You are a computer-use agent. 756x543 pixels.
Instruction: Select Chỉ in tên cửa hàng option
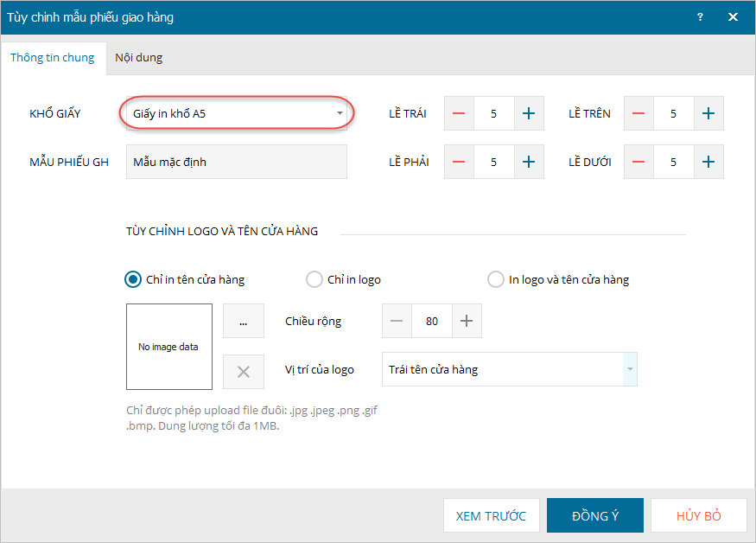[133, 279]
